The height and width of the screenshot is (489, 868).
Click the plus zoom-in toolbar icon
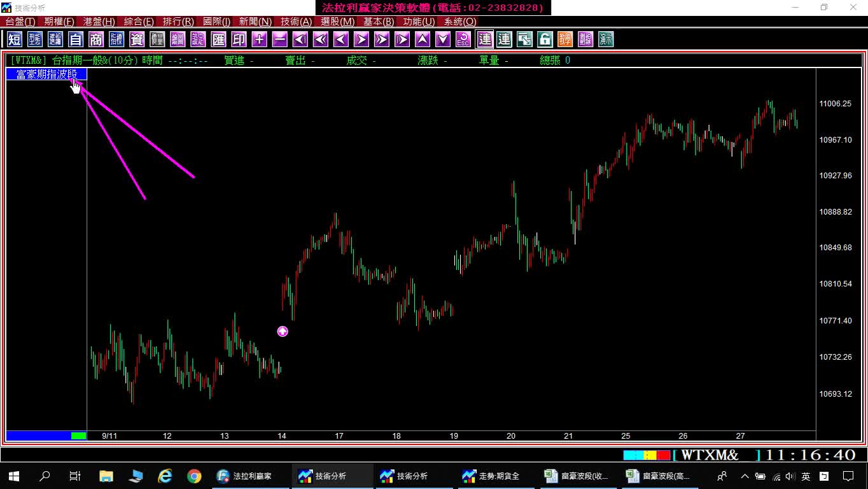pyautogui.click(x=259, y=39)
